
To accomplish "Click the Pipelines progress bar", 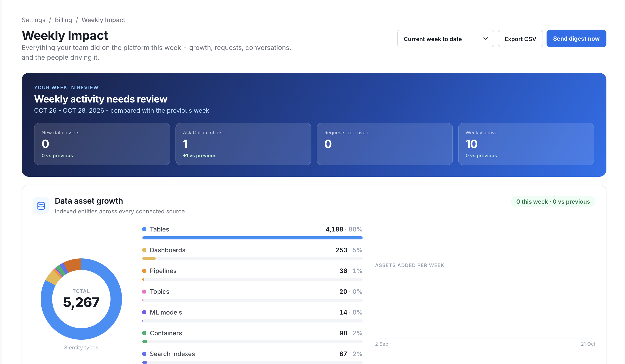I will [x=252, y=279].
